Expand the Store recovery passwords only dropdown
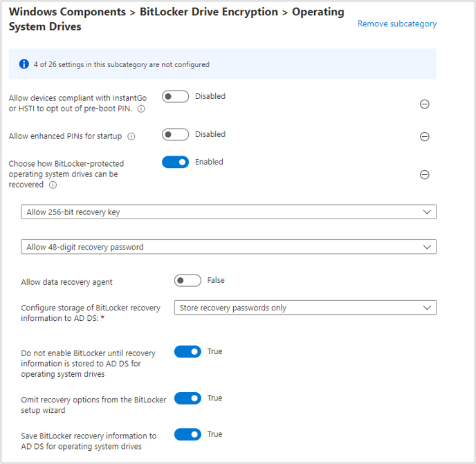Viewport: 476px width, 464px height. [x=305, y=308]
